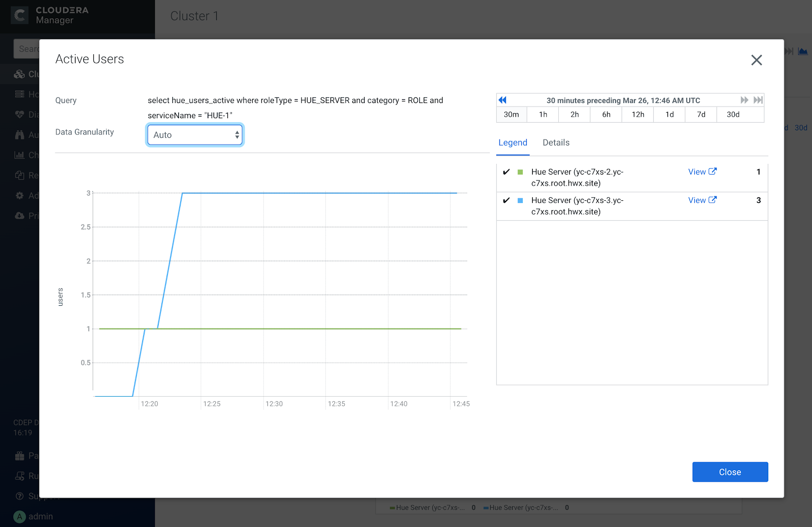Click the Hue Server yc-c7xs-2 legend name
This screenshot has width=812, height=527.
click(x=577, y=178)
